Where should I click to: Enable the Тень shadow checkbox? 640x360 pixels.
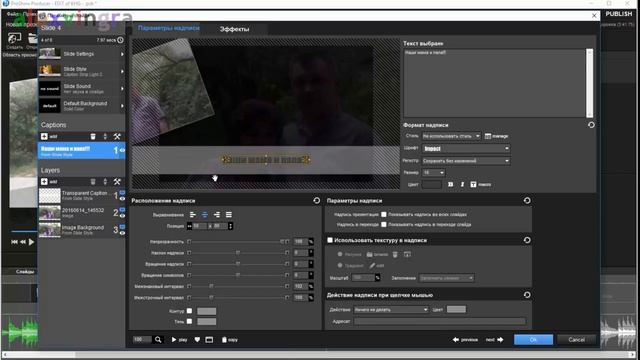tap(189, 321)
